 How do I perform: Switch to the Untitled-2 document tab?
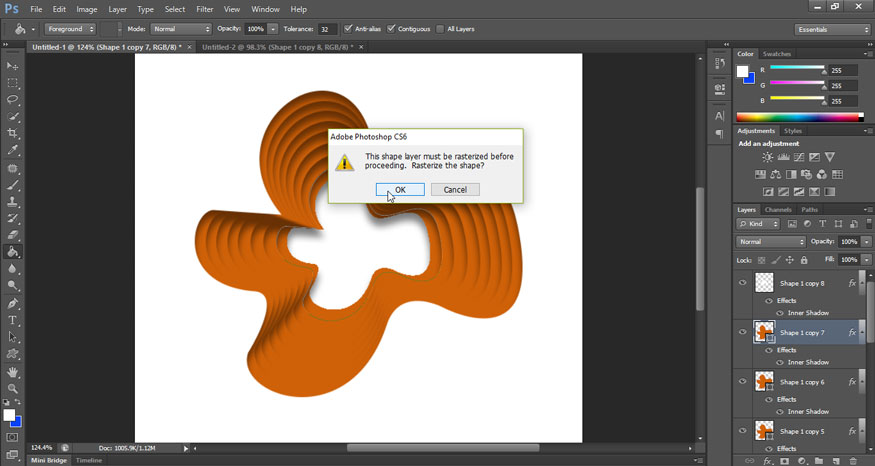(x=277, y=47)
